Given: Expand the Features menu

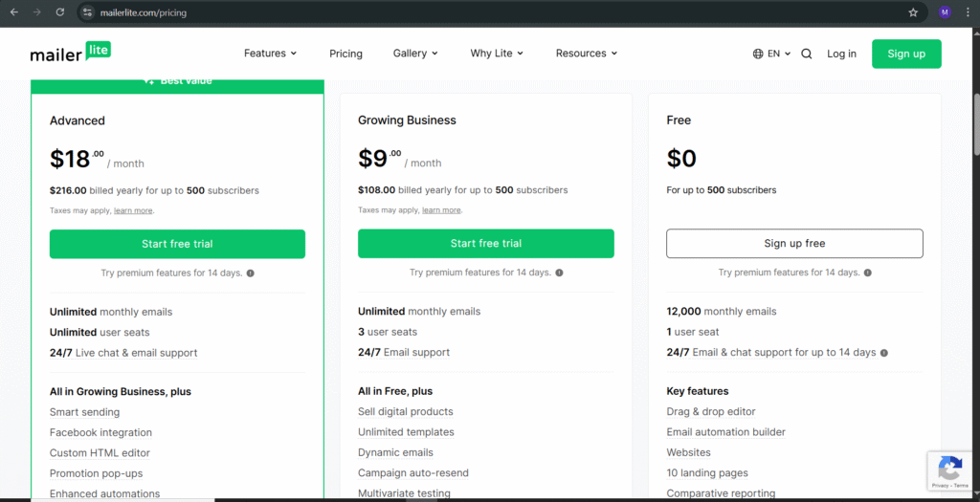Looking at the screenshot, I should (270, 54).
